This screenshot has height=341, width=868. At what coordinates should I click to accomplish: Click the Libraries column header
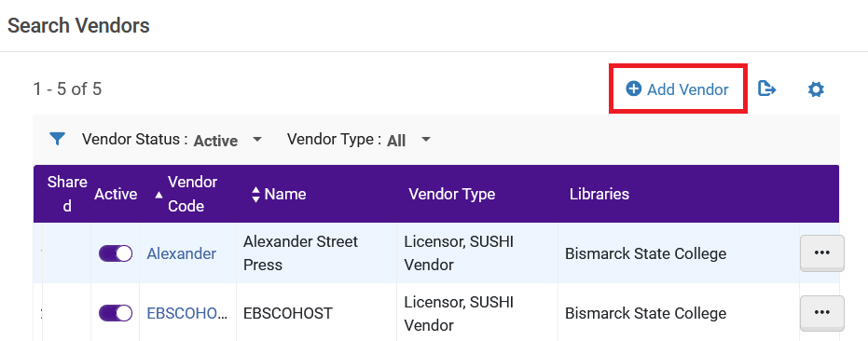pyautogui.click(x=599, y=195)
